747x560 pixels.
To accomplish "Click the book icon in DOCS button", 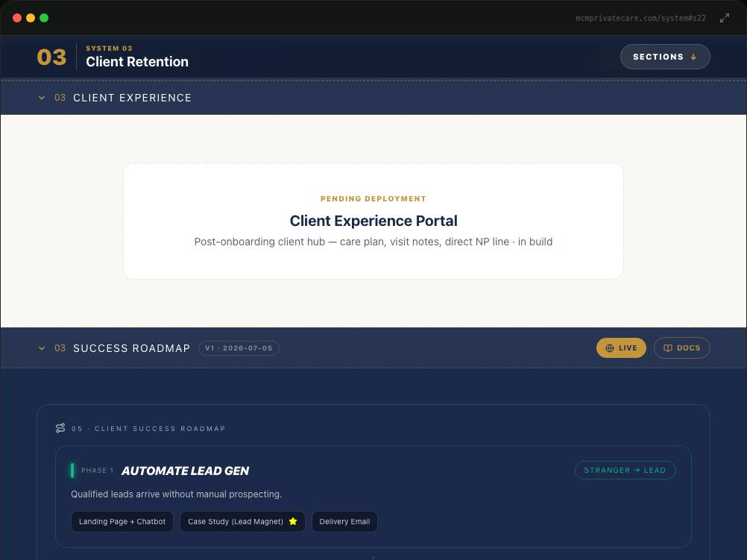I will coord(668,348).
